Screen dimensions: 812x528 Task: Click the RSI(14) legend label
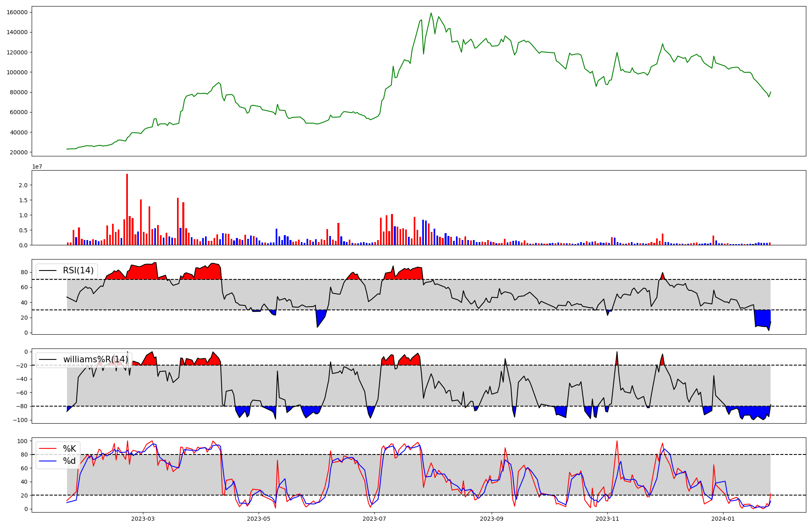[78, 270]
